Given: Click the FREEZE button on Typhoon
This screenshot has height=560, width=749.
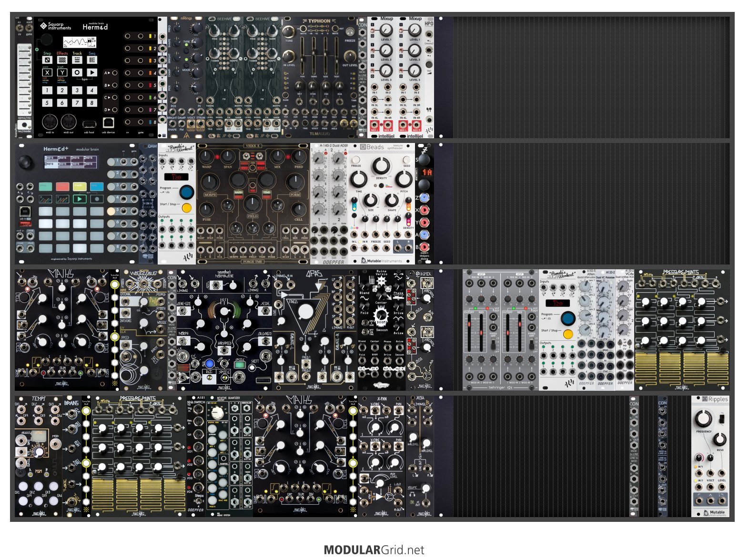Looking at the screenshot, I should tap(350, 31).
